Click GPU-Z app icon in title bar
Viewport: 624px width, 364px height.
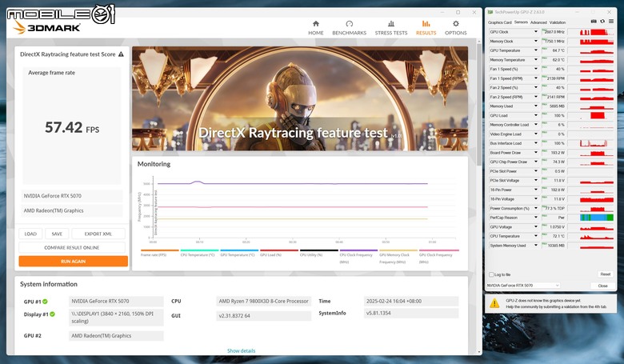tap(490, 12)
